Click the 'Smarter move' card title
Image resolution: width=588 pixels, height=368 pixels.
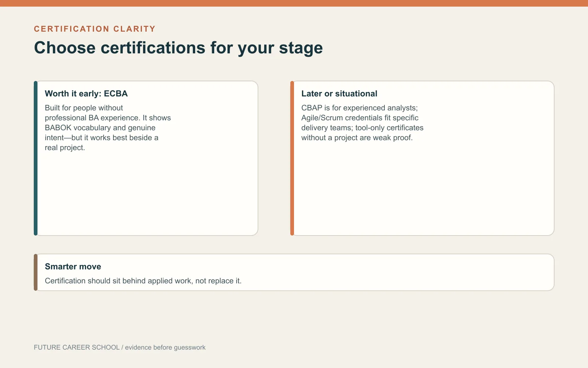click(73, 266)
